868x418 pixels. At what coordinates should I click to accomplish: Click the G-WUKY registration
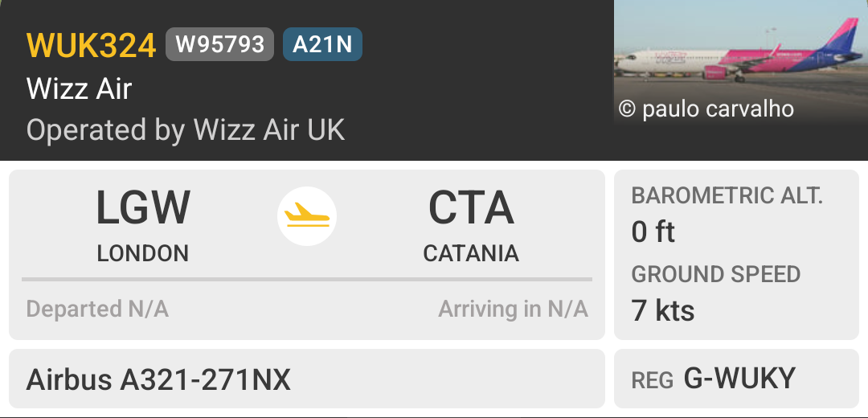739,379
